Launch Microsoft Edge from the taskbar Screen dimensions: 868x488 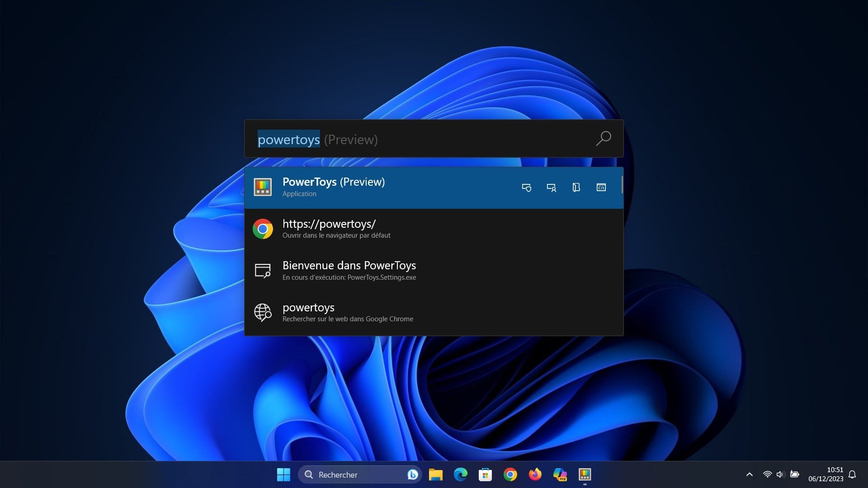(x=460, y=474)
